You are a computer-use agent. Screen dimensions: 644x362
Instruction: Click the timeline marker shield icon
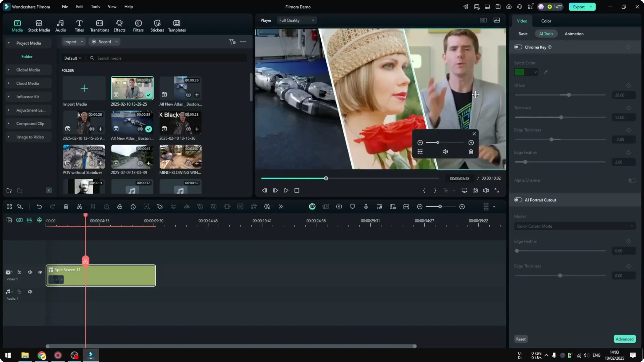[x=353, y=206]
